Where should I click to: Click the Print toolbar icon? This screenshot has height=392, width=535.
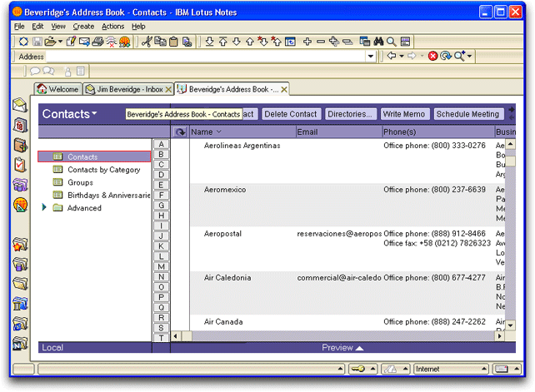(x=97, y=42)
